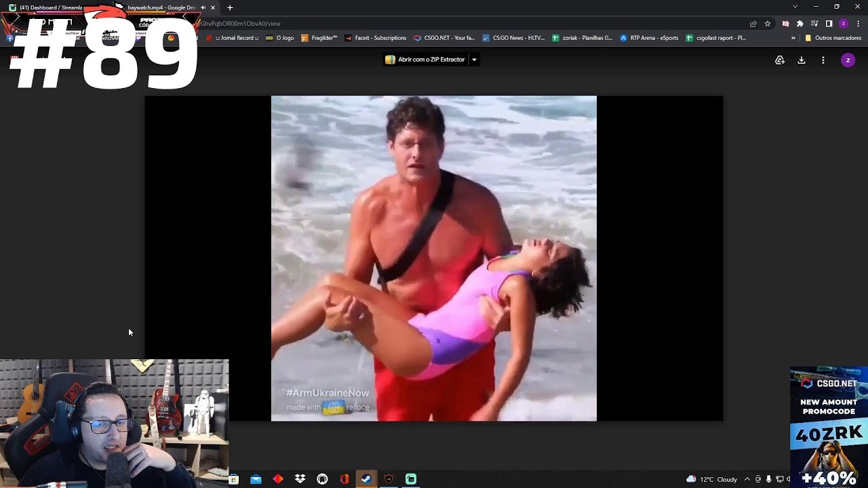Open the O Jogo bookmark
Image resolution: width=868 pixels, height=488 pixels.
[x=280, y=38]
